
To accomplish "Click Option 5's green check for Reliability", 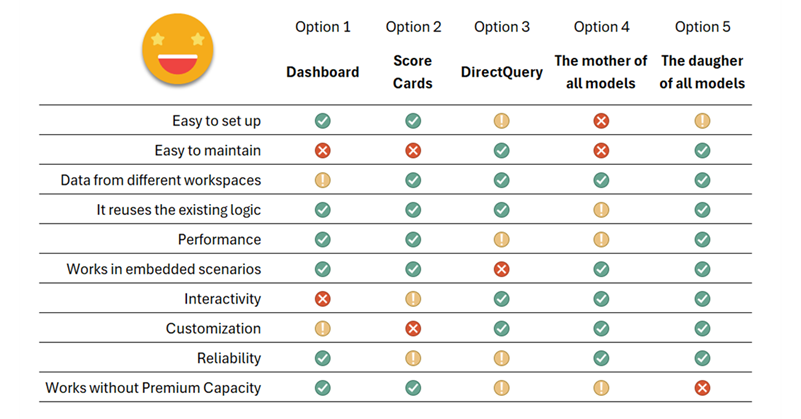I will [702, 358].
